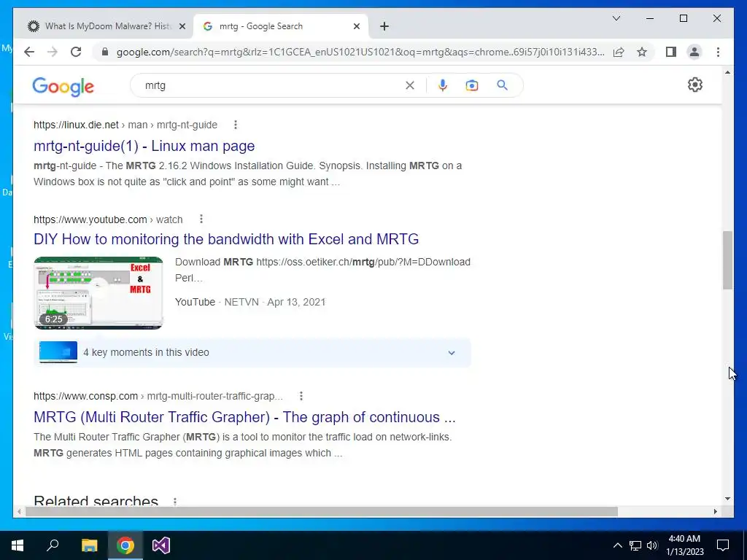
Task: Open more options beside Related searches
Action: coord(175,502)
